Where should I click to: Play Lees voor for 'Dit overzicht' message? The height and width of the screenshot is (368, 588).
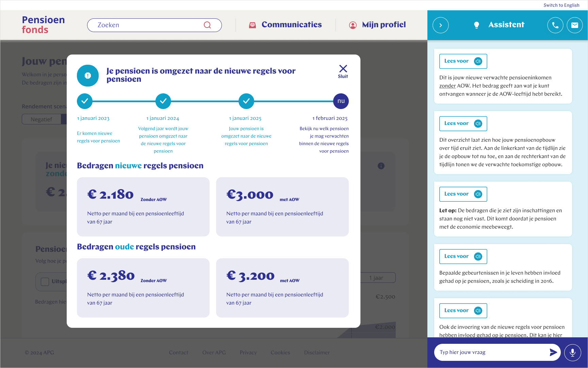(x=463, y=124)
